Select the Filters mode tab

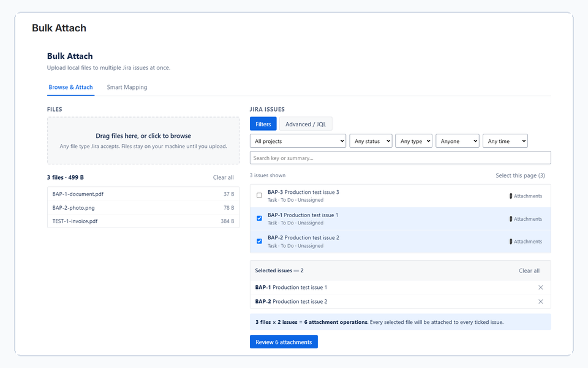point(263,124)
